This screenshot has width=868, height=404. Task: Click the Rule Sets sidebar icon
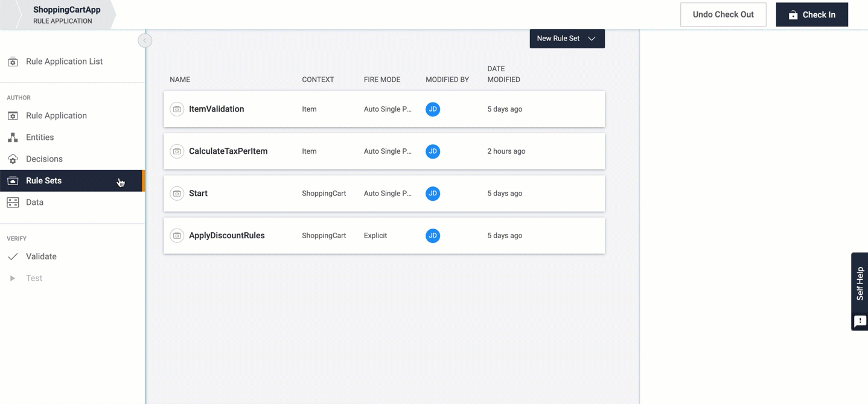[x=13, y=181]
